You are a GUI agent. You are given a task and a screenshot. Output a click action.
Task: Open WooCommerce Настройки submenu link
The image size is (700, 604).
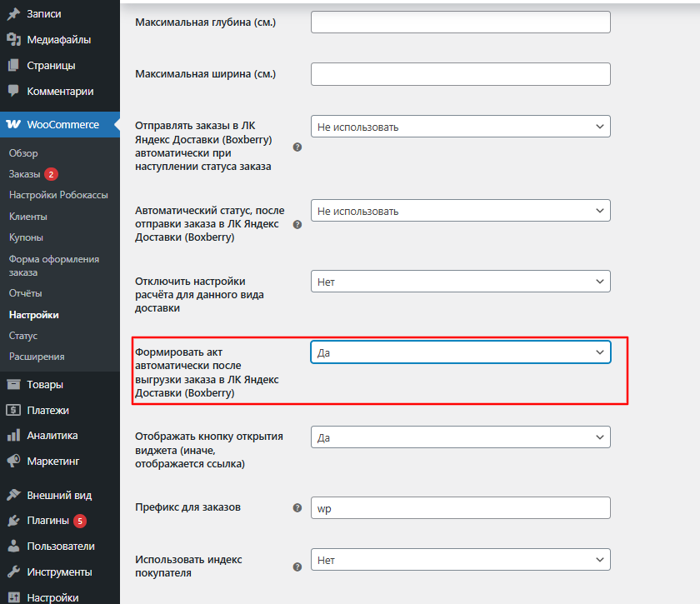34,315
